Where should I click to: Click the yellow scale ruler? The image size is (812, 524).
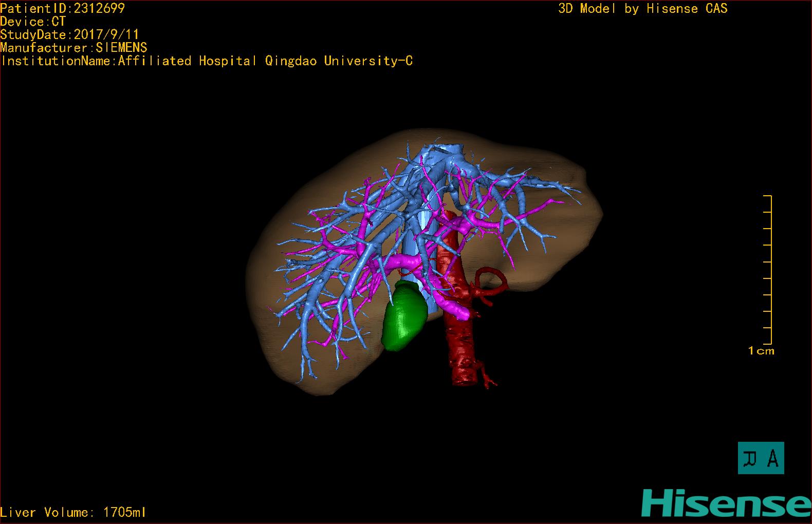768,270
